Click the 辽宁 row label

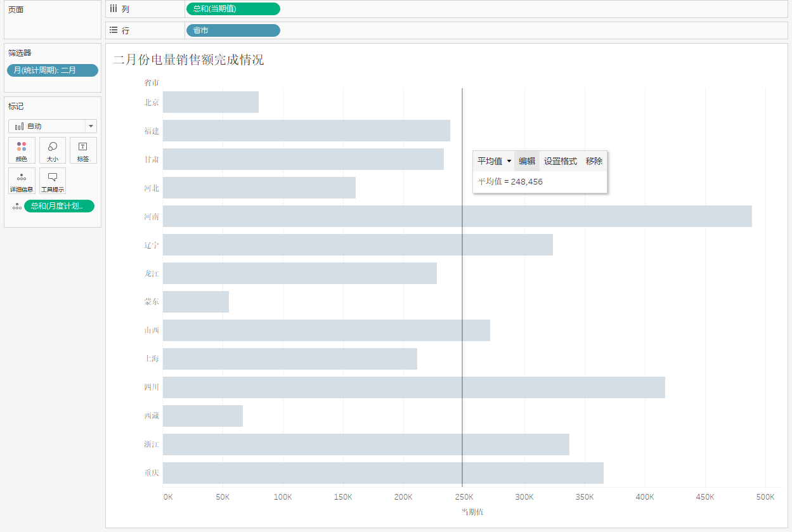(x=152, y=245)
